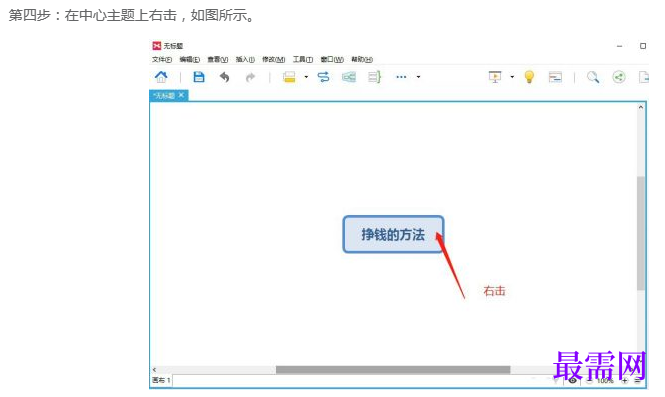The width and height of the screenshot is (665, 397).
Task: Open the three-dots more tools icon
Action: (401, 77)
